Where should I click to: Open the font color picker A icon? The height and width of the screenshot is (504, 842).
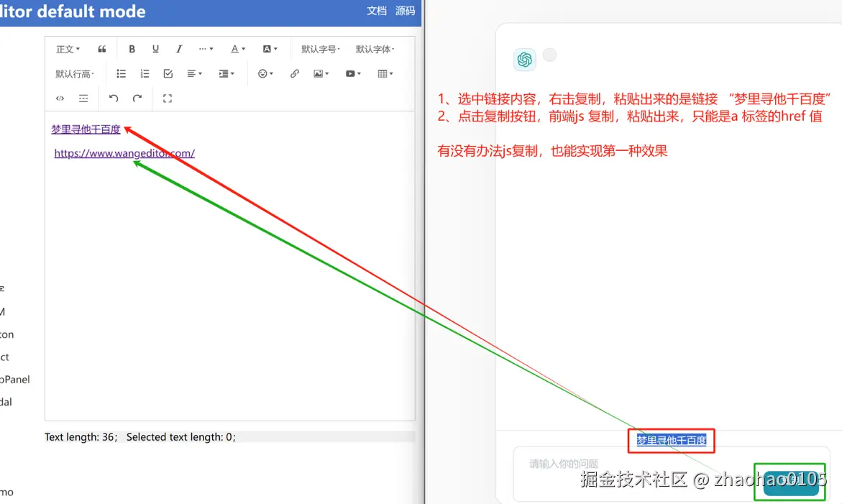pos(236,49)
